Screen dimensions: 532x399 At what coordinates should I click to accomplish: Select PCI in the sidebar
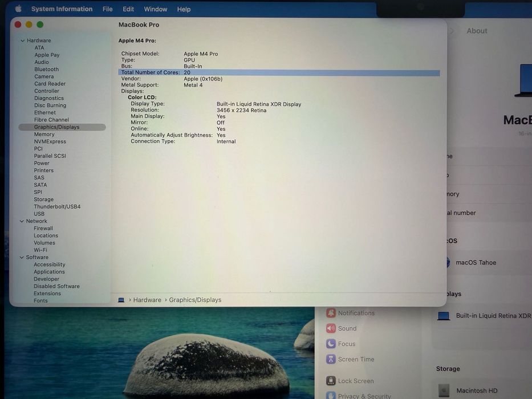coord(38,149)
